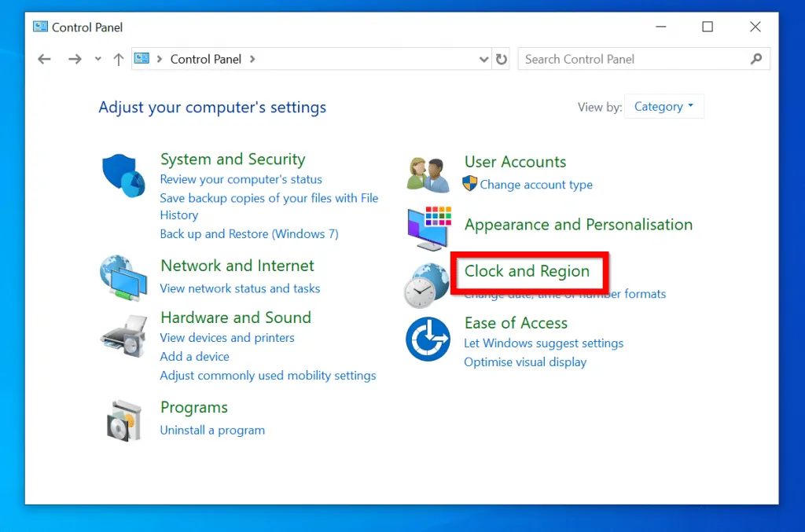Open Review your computer's status

tap(241, 179)
